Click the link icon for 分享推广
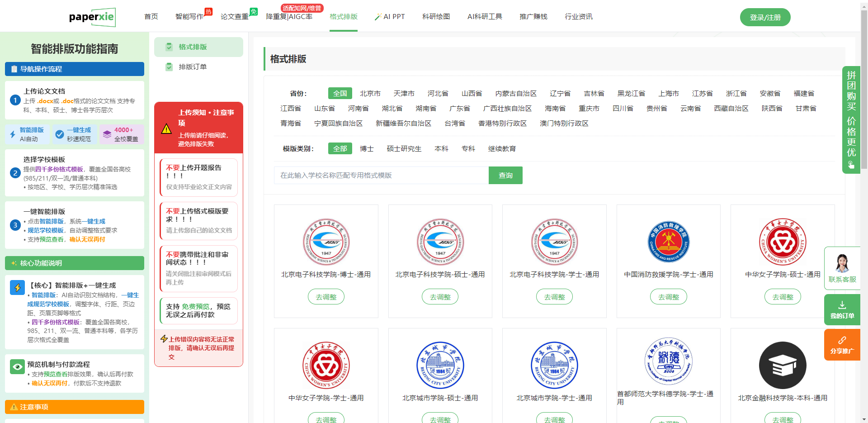 coord(842,340)
